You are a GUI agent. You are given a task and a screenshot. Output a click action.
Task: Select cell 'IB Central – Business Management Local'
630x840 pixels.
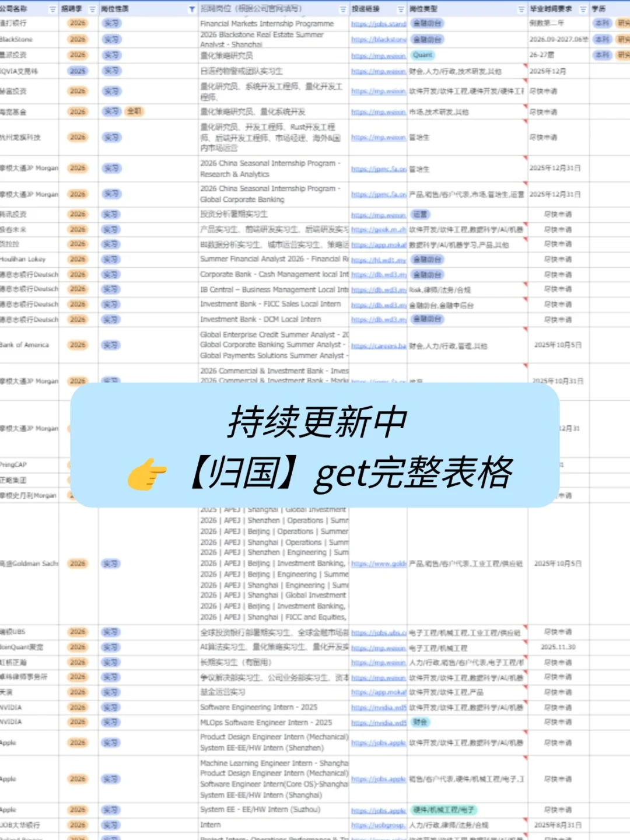coord(274,289)
